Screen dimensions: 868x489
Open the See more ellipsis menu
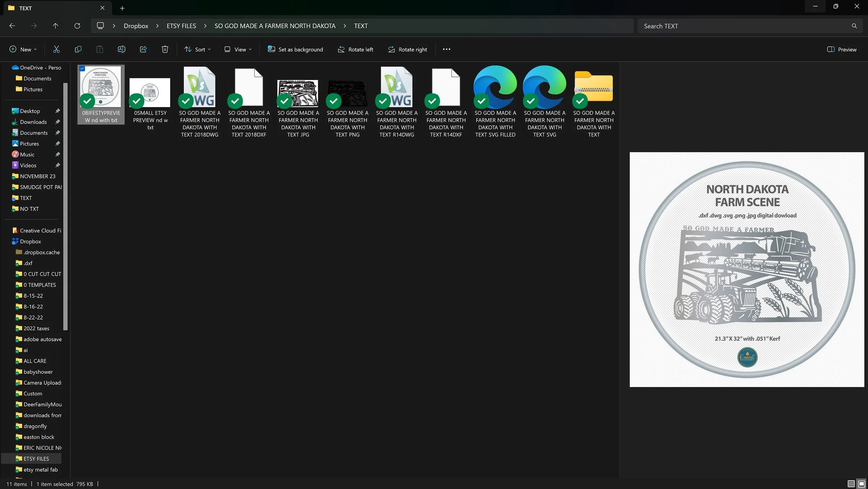[446, 49]
